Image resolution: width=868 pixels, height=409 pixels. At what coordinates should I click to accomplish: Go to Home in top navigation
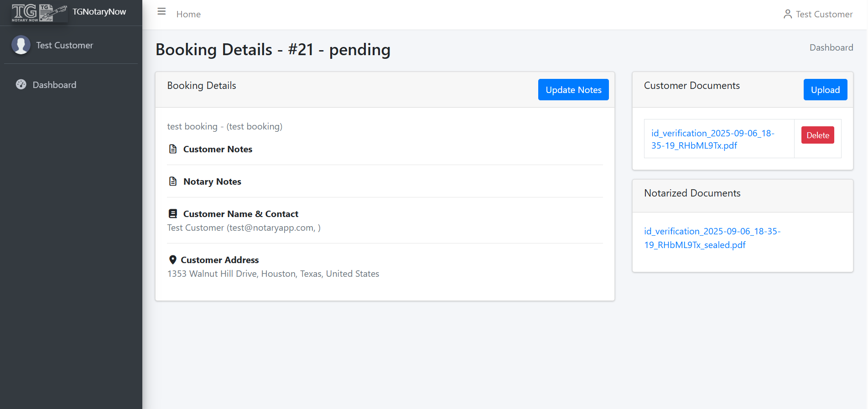[188, 14]
